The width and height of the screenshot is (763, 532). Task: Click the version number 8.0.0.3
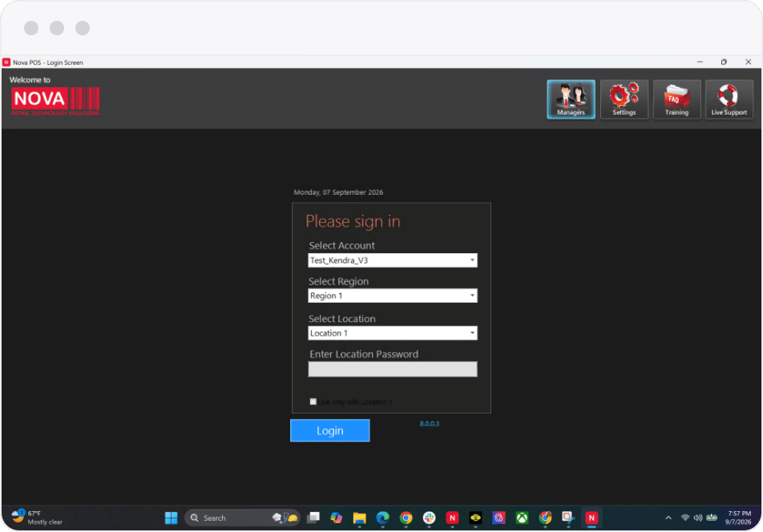click(430, 424)
